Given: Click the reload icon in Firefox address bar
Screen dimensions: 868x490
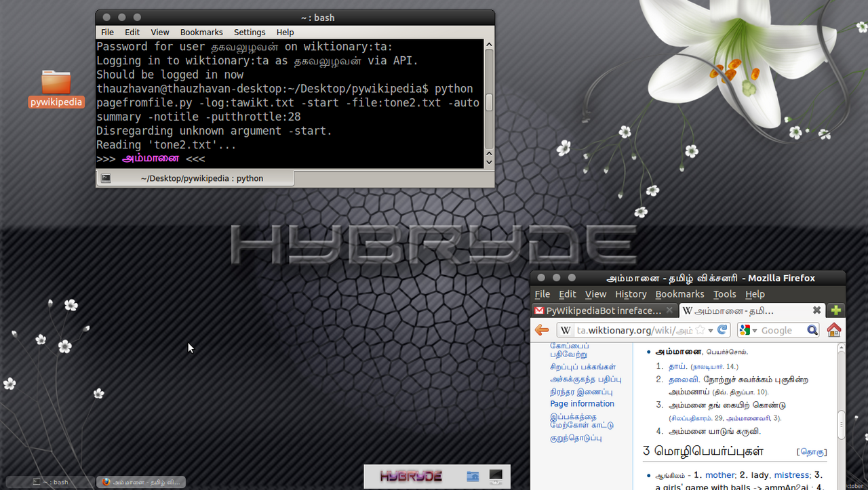Looking at the screenshot, I should (x=724, y=330).
